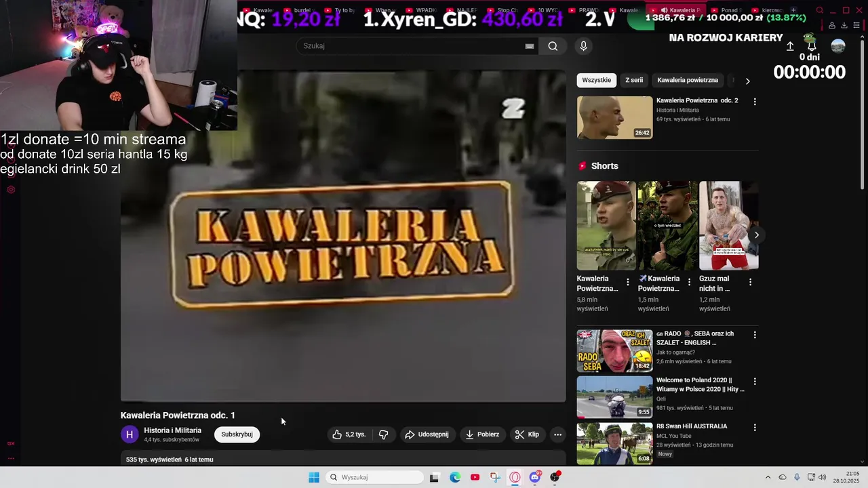Download the video with Pobierz
The height and width of the screenshot is (488, 868).
(482, 434)
